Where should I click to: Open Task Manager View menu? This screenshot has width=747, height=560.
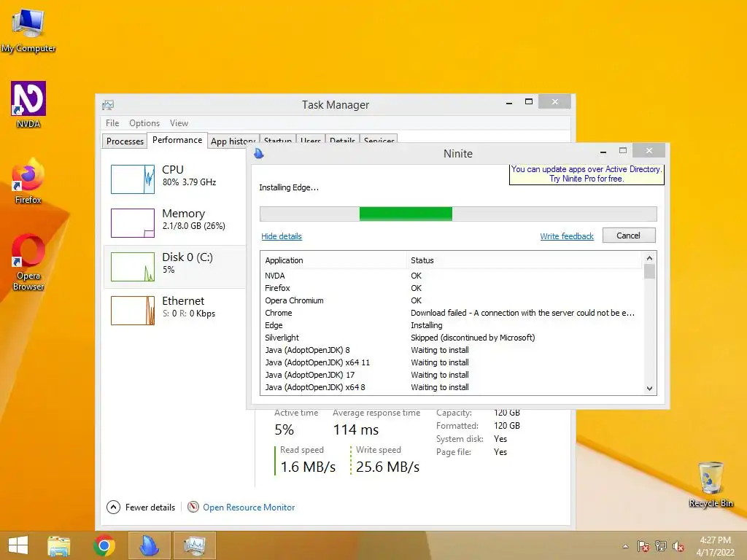(179, 122)
